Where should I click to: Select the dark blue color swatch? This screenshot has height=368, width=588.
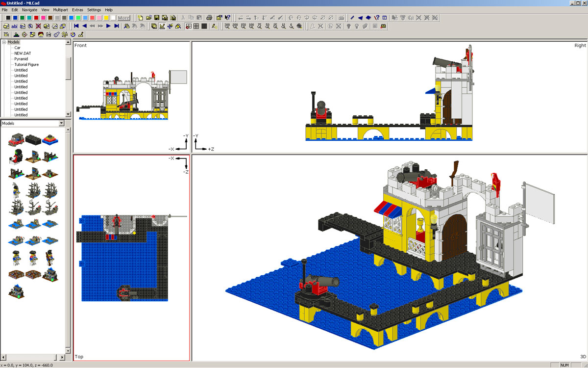pos(15,18)
